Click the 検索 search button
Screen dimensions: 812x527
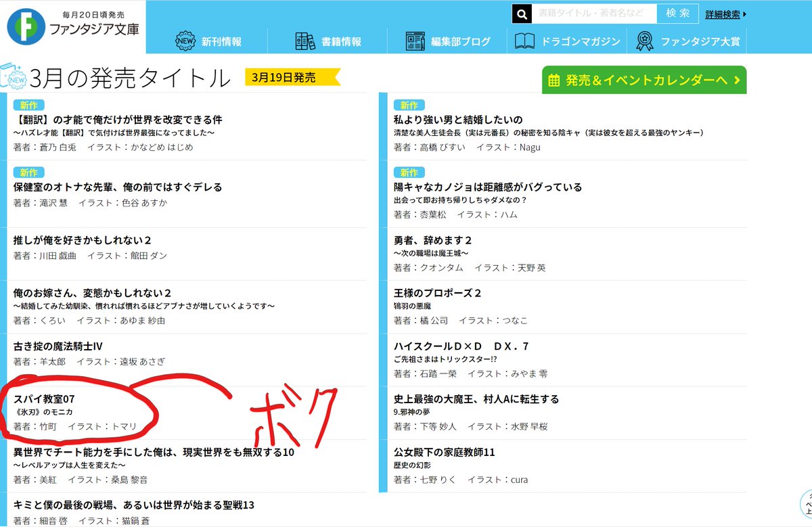[x=677, y=14]
